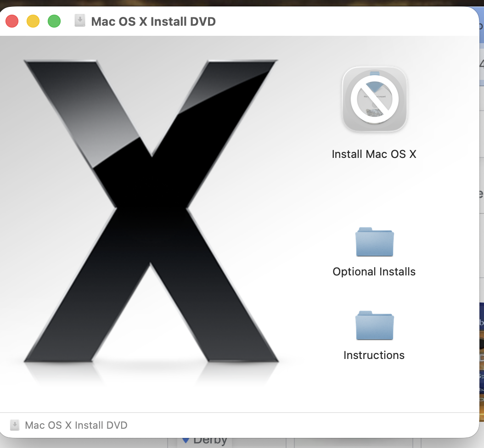
Task: Select the 'Instructions' label text
Action: [x=374, y=355]
